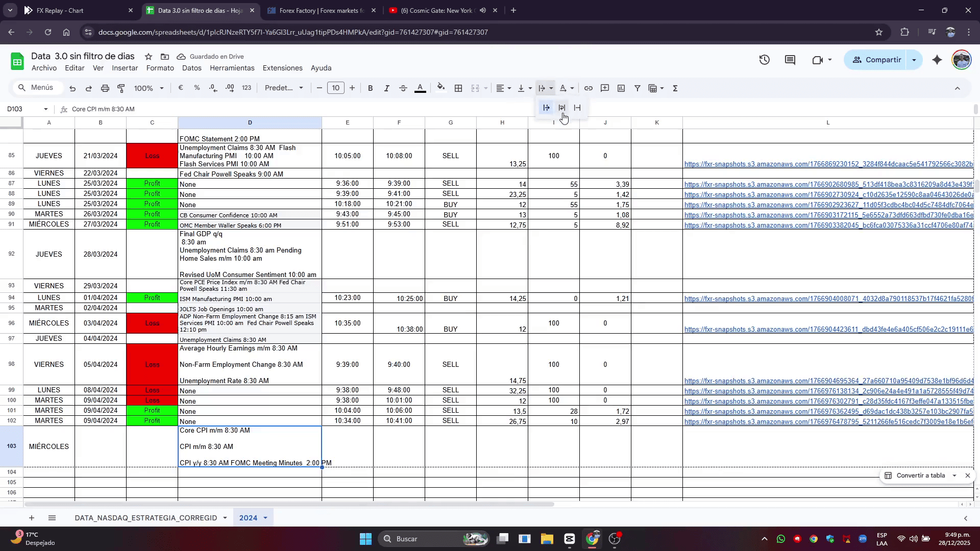Select the Wrap text wrapping option
Viewport: 980px width, 551px height.
562,108
